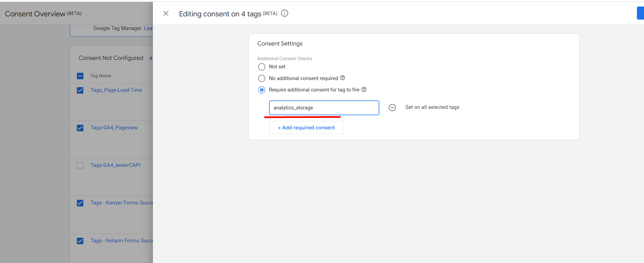Uncheck the Tags-GA4_Pageview checkbox
The height and width of the screenshot is (263, 644).
click(80, 128)
